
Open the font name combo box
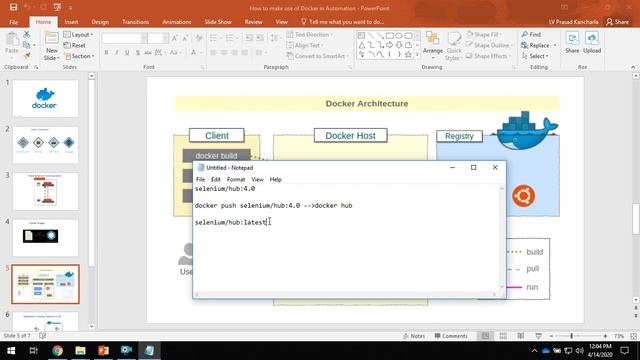[124, 38]
